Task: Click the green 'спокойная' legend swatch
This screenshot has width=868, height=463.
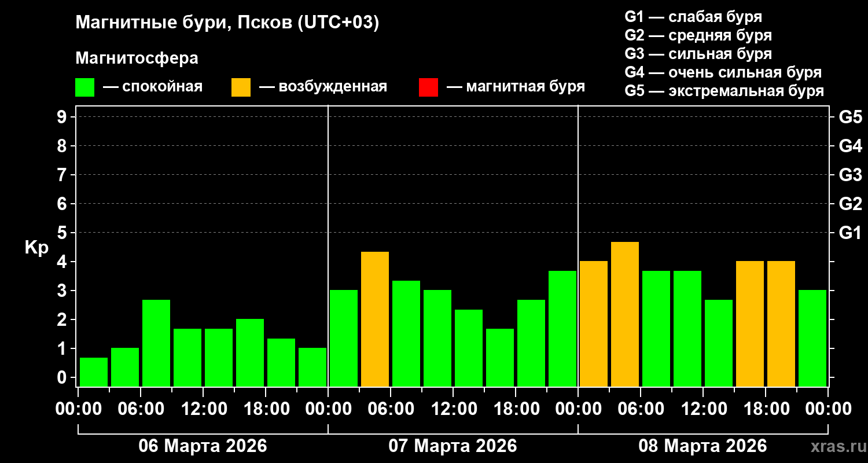Action: 85,87
